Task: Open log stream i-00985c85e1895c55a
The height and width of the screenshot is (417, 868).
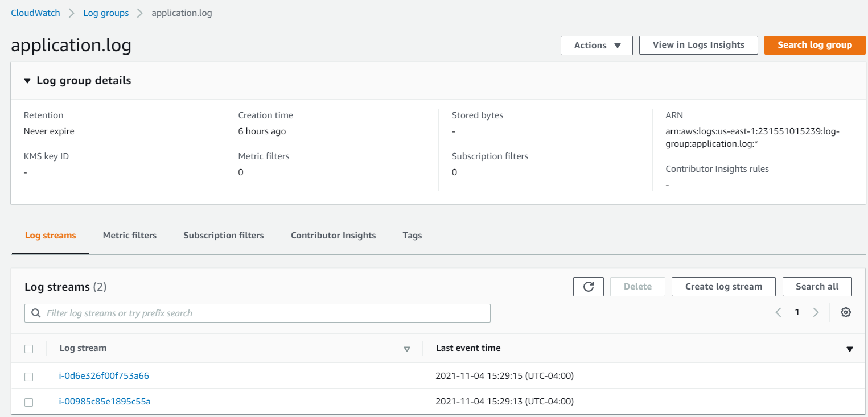Action: coord(105,402)
